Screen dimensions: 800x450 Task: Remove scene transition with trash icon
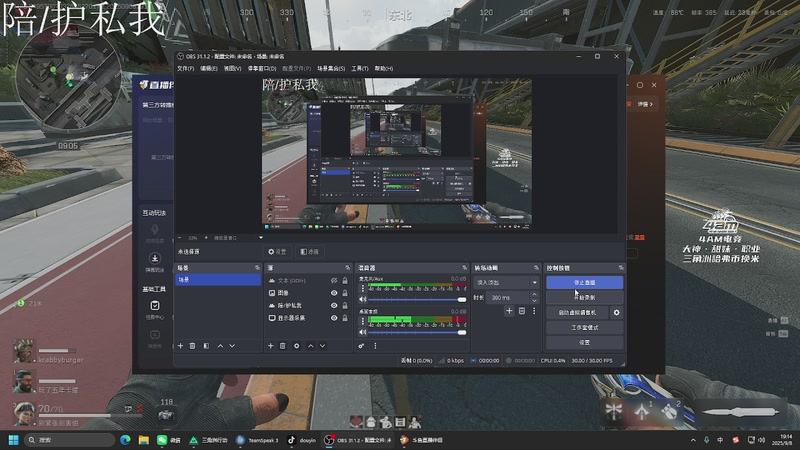pyautogui.click(x=521, y=311)
